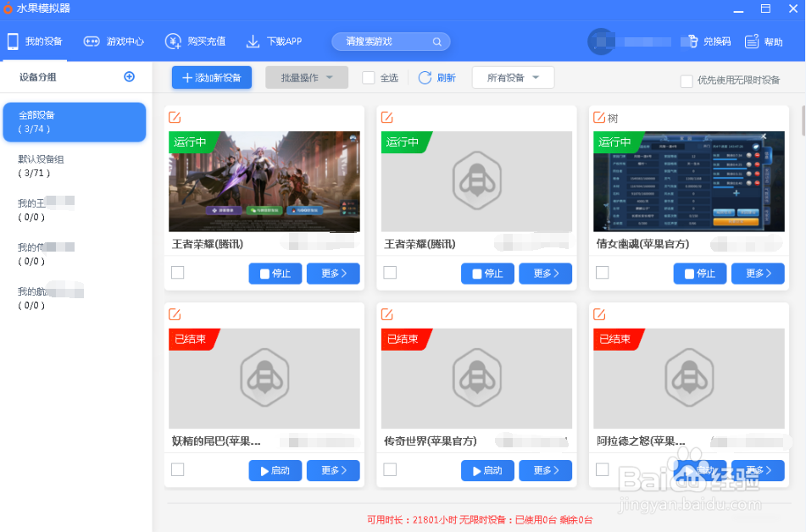Start the 传奇世界 device

coord(487,470)
